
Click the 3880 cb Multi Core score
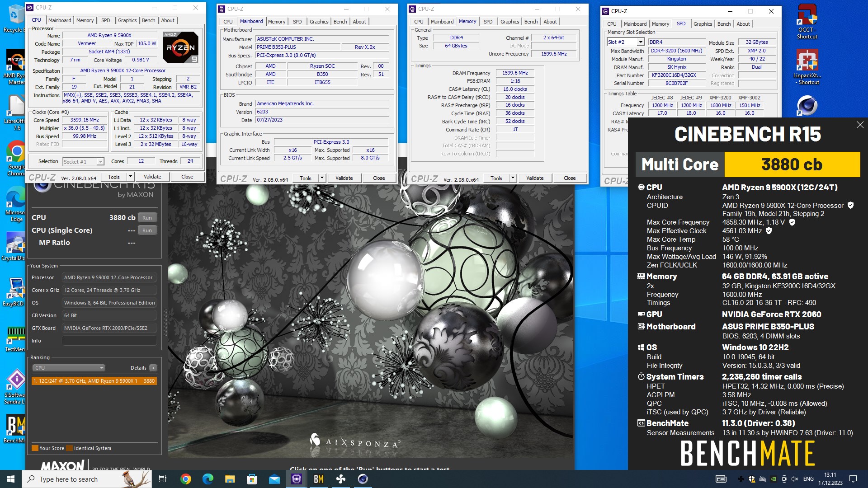point(792,164)
